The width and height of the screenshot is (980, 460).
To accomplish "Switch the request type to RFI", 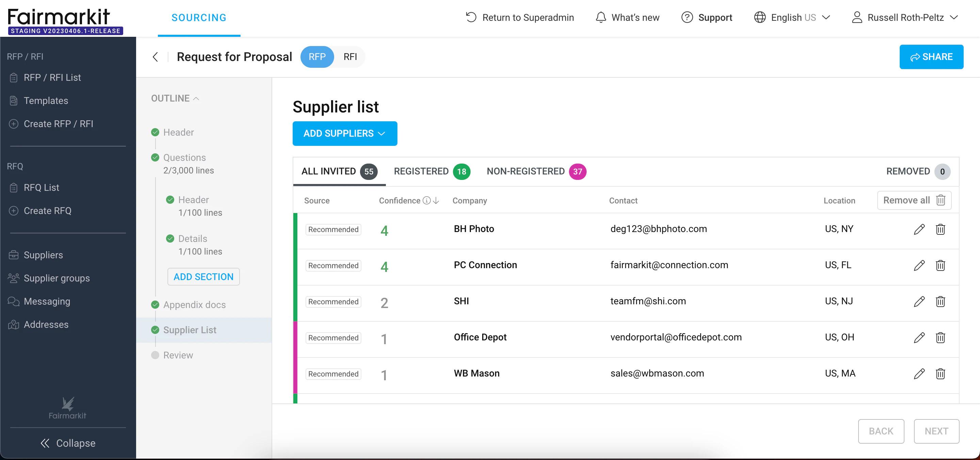I will [350, 57].
